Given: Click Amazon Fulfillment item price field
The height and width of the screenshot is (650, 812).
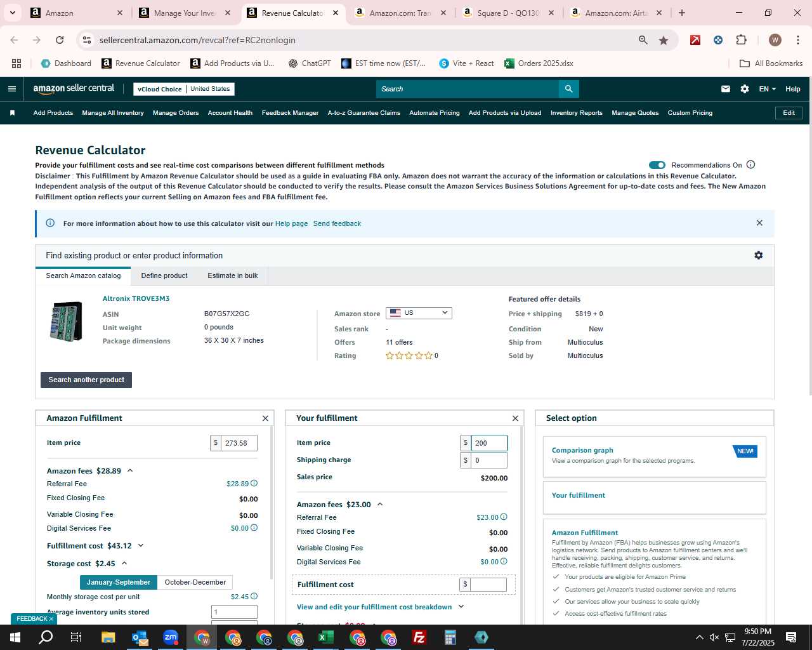Looking at the screenshot, I should point(239,443).
